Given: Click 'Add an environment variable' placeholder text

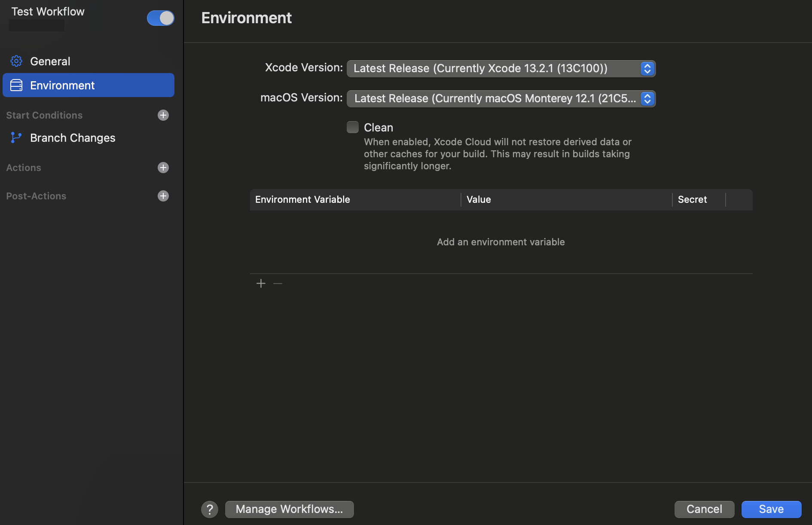Looking at the screenshot, I should (501, 242).
